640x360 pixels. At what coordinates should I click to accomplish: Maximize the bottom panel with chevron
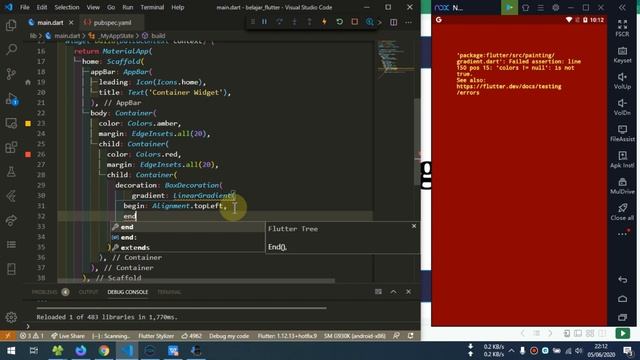(x=393, y=292)
